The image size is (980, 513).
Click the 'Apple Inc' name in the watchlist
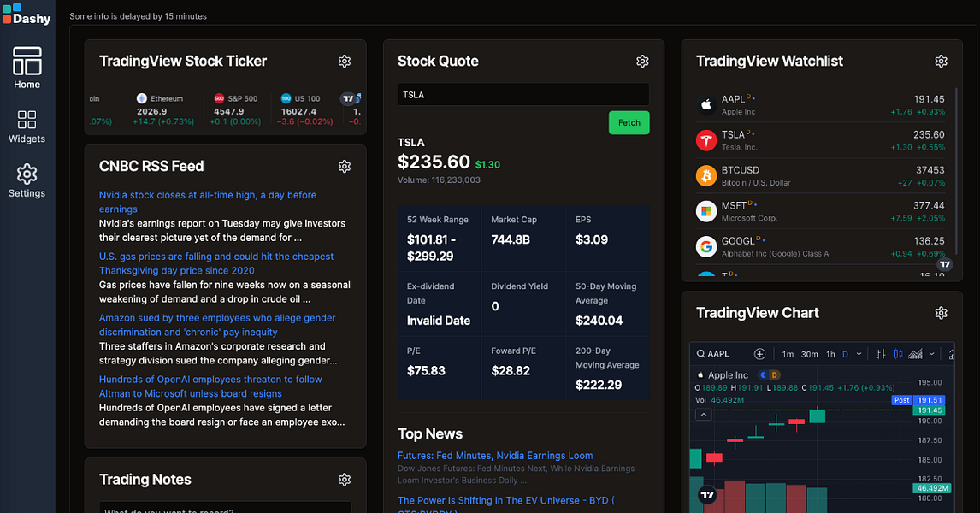click(x=738, y=112)
